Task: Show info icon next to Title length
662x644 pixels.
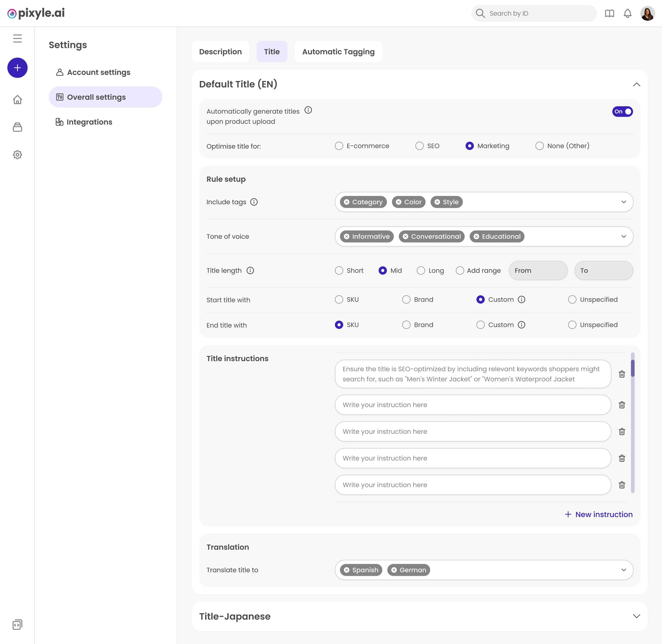Action: 250,271
